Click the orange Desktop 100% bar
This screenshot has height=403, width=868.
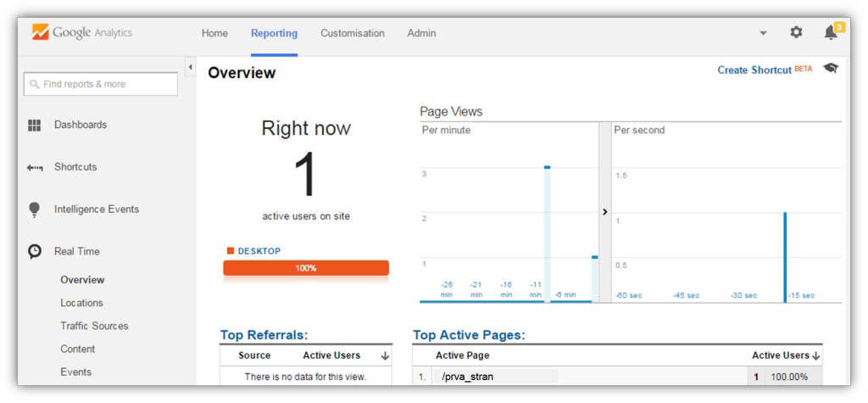[306, 268]
